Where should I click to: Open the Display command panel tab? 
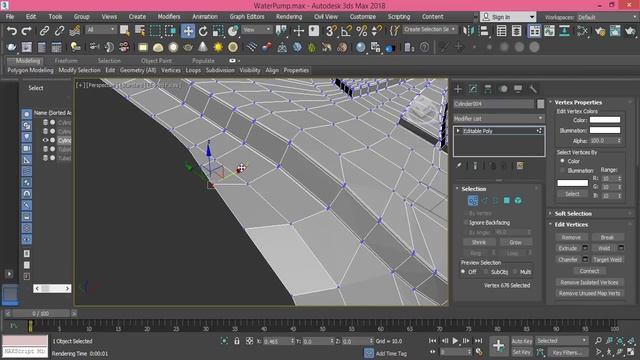[518, 89]
